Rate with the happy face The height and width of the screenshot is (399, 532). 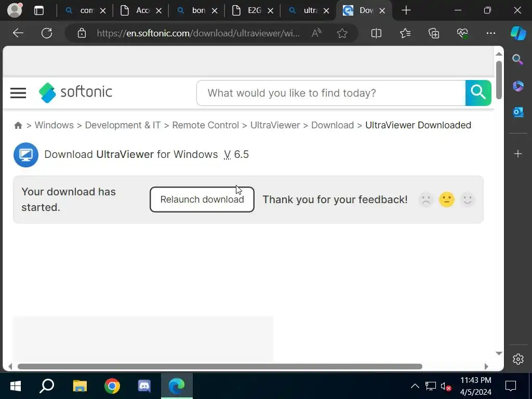pyautogui.click(x=467, y=199)
